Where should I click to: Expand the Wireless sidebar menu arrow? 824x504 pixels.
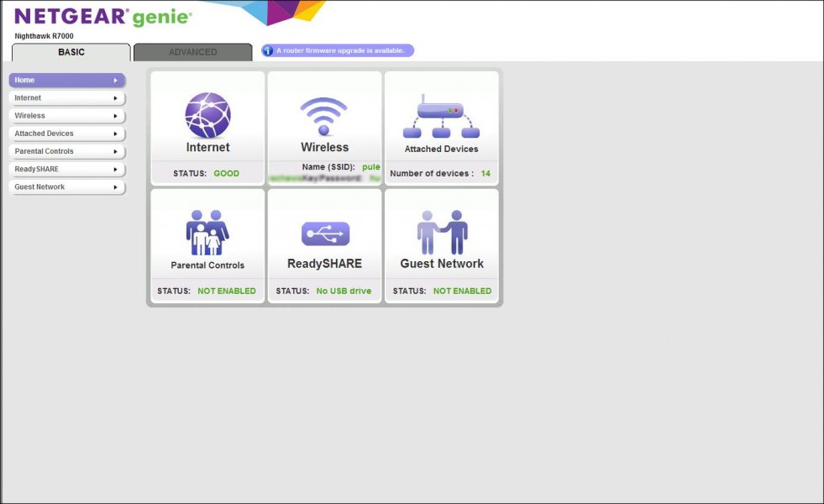(x=116, y=116)
